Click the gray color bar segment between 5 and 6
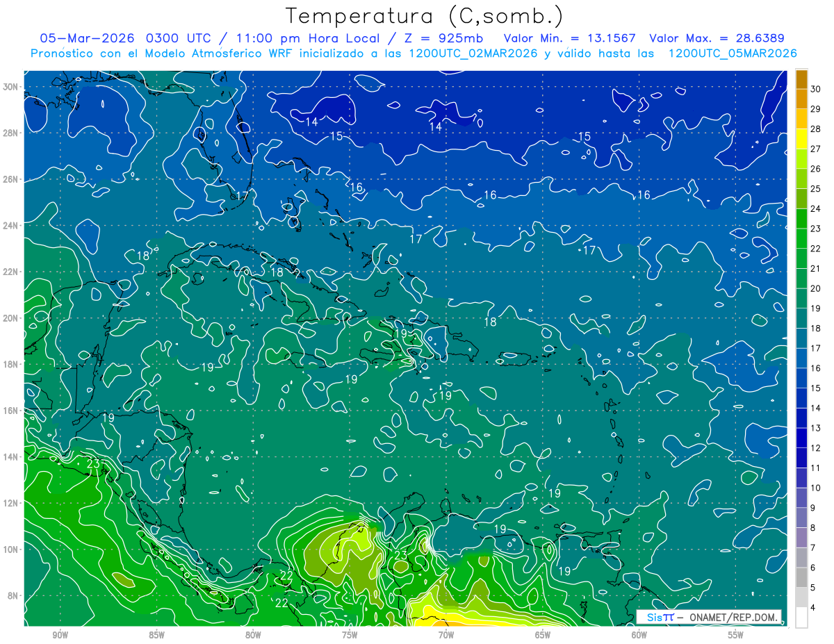The height and width of the screenshot is (644, 834). (801, 578)
